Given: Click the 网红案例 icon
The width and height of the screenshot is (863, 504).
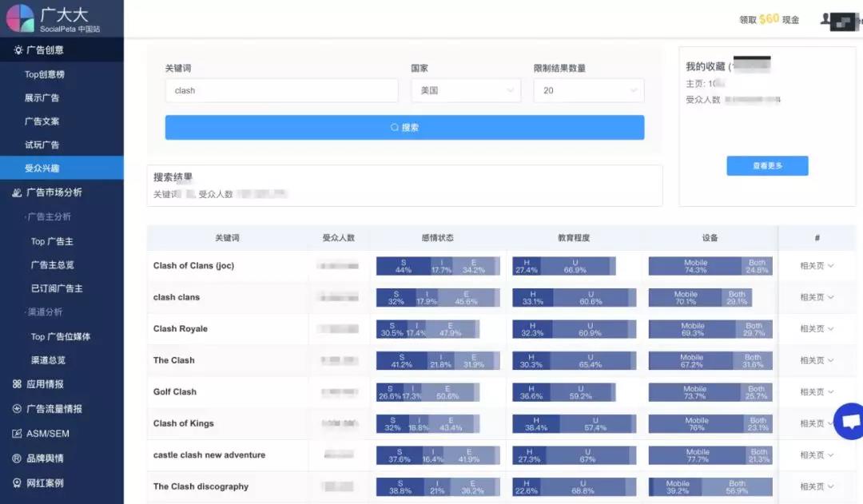Looking at the screenshot, I should click(17, 483).
